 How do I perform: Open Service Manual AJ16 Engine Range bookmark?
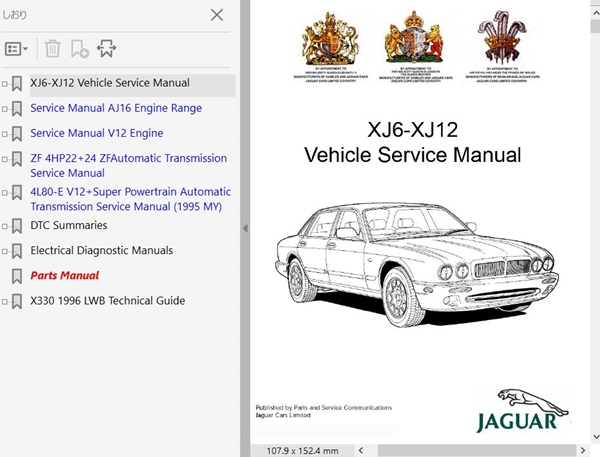(x=116, y=108)
